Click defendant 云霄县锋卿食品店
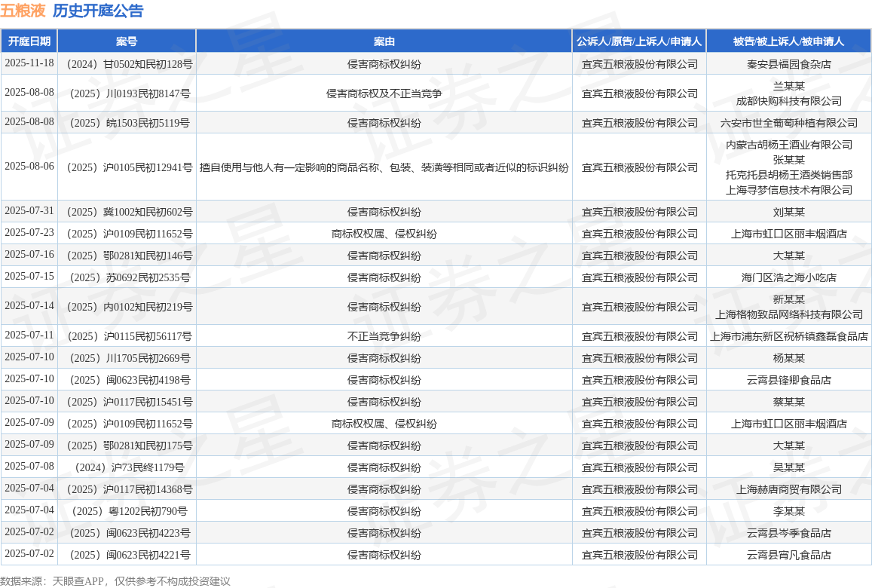 (788, 381)
